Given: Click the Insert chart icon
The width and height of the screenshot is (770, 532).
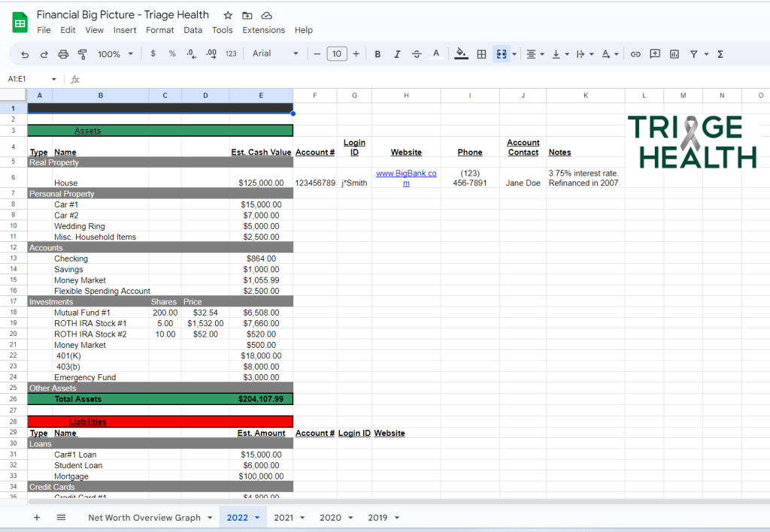Looking at the screenshot, I should pyautogui.click(x=675, y=54).
